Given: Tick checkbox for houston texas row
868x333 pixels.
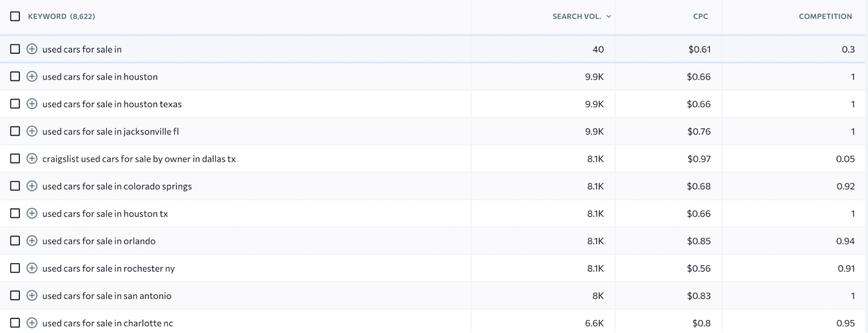Looking at the screenshot, I should pyautogui.click(x=15, y=104).
